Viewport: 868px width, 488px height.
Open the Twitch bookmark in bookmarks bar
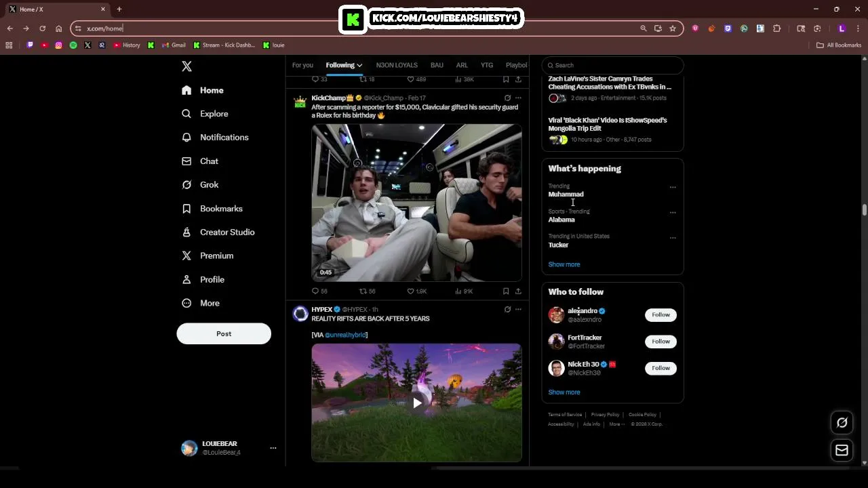point(30,45)
